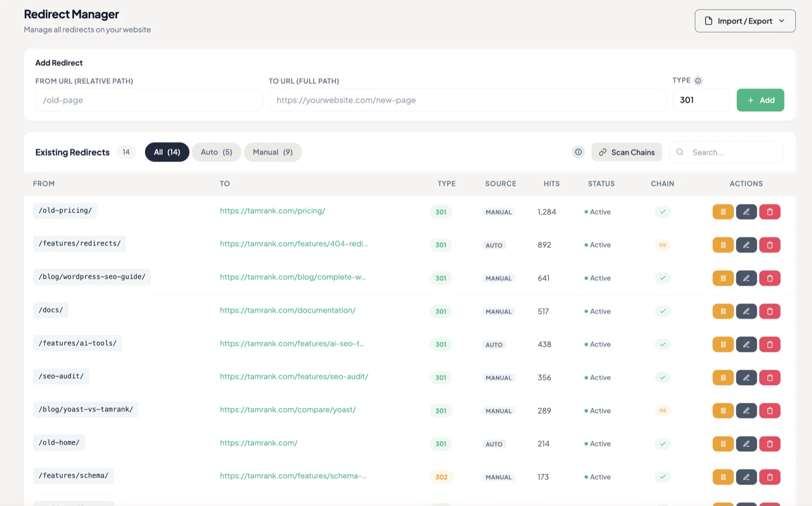Focus the From URL /old-page field
This screenshot has width=812, height=506.
click(149, 100)
